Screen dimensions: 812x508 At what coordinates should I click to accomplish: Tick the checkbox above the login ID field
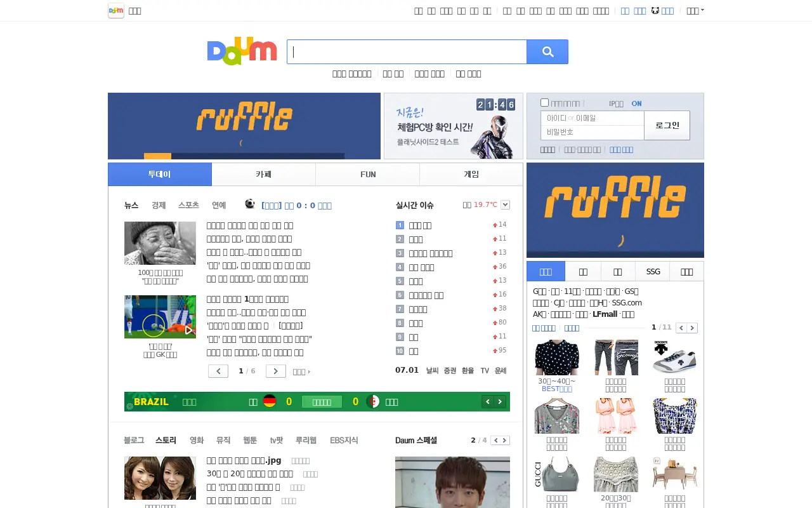coord(544,102)
